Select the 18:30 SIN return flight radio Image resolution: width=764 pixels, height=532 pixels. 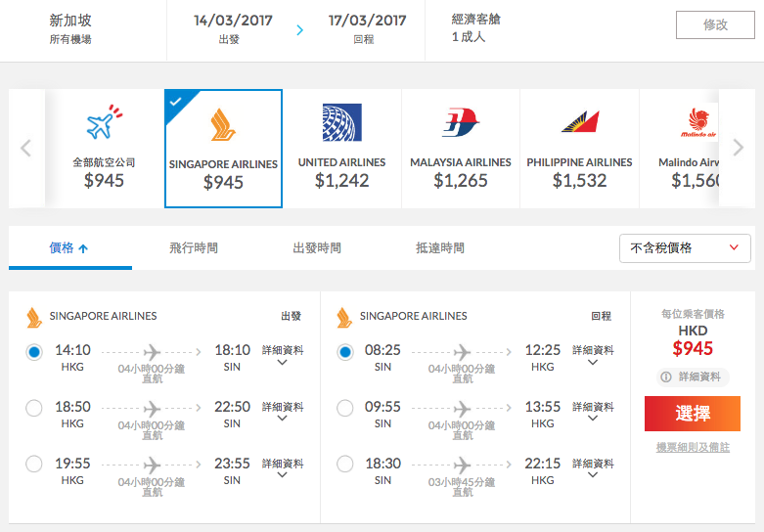tap(345, 464)
